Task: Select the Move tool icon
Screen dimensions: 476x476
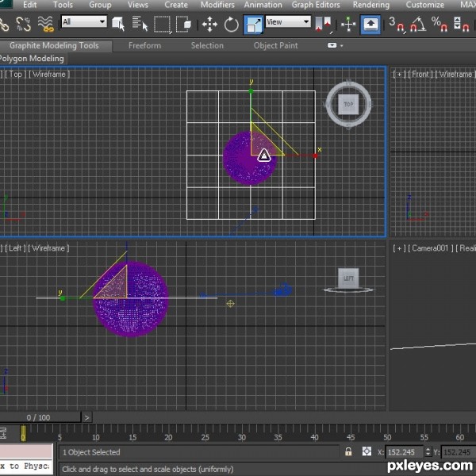Action: (209, 25)
